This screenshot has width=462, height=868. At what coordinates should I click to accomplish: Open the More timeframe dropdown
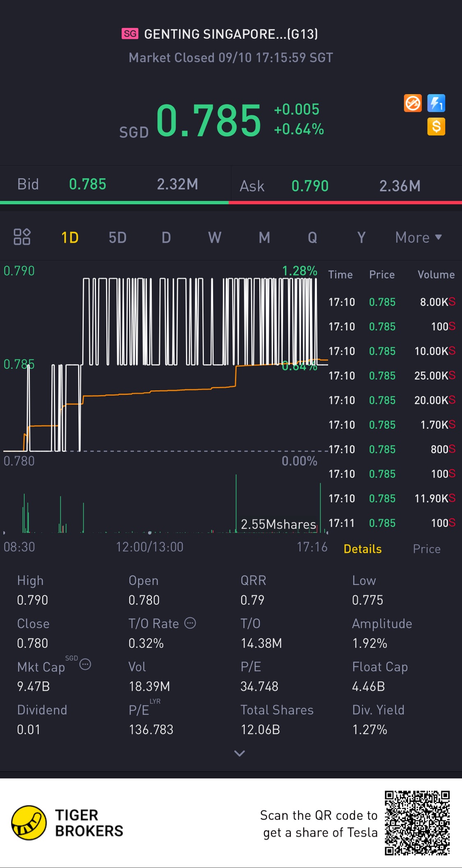coord(418,237)
